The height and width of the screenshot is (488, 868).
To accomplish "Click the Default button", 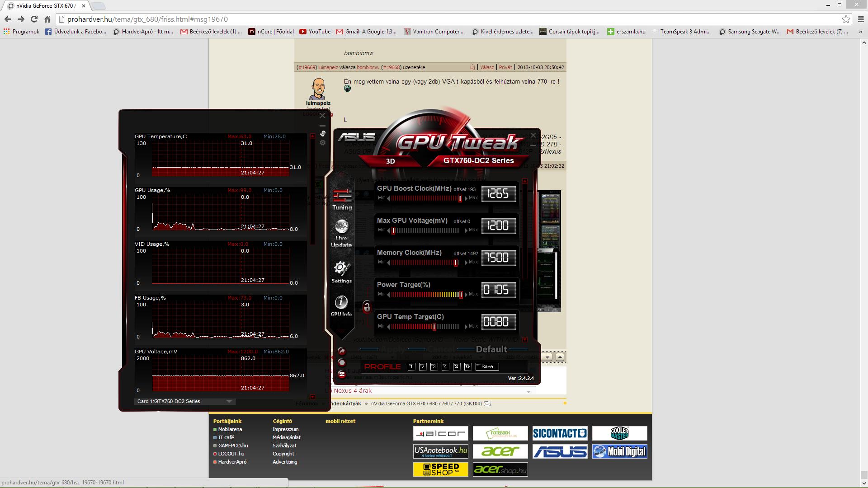I will [x=491, y=349].
